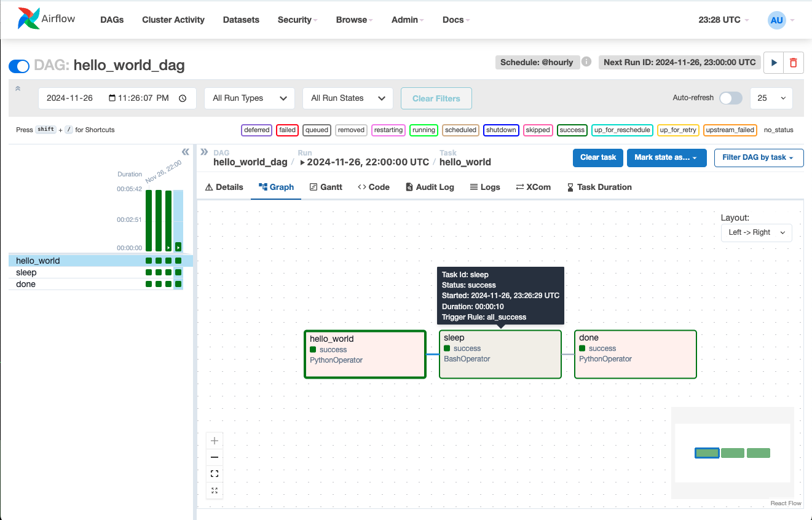The height and width of the screenshot is (520, 812).
Task: Open the Code tab
Action: pyautogui.click(x=374, y=187)
